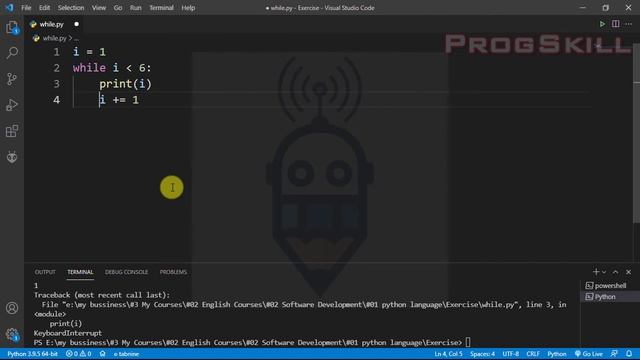Open the Go menu
The image size is (640, 360).
[118, 8]
